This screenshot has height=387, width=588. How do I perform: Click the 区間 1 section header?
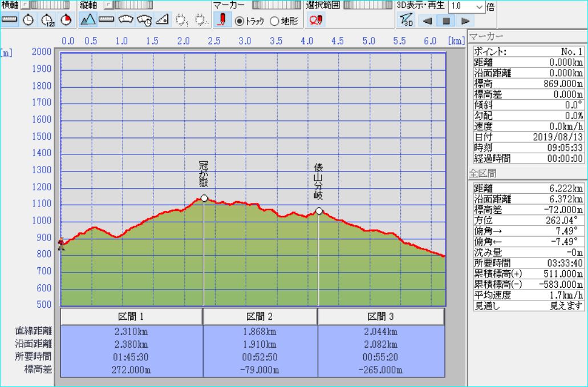[131, 317]
